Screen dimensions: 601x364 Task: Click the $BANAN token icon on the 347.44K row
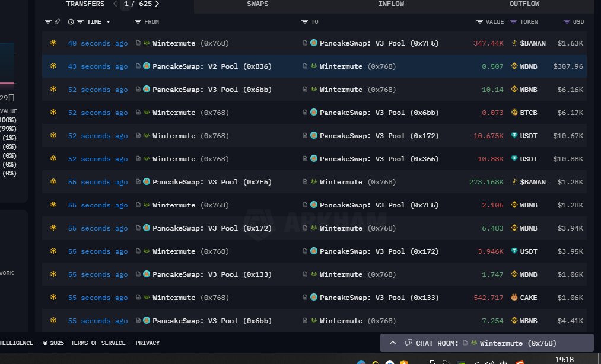click(x=514, y=43)
